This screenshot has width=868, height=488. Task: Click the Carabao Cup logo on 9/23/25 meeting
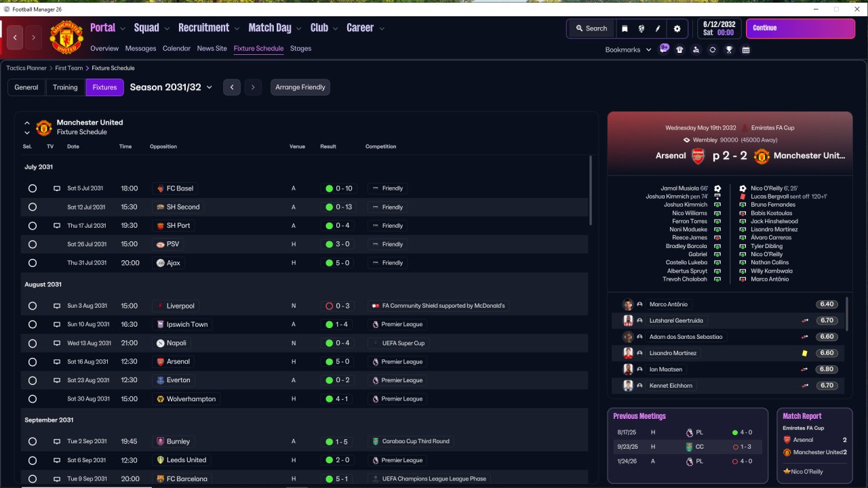pos(690,447)
